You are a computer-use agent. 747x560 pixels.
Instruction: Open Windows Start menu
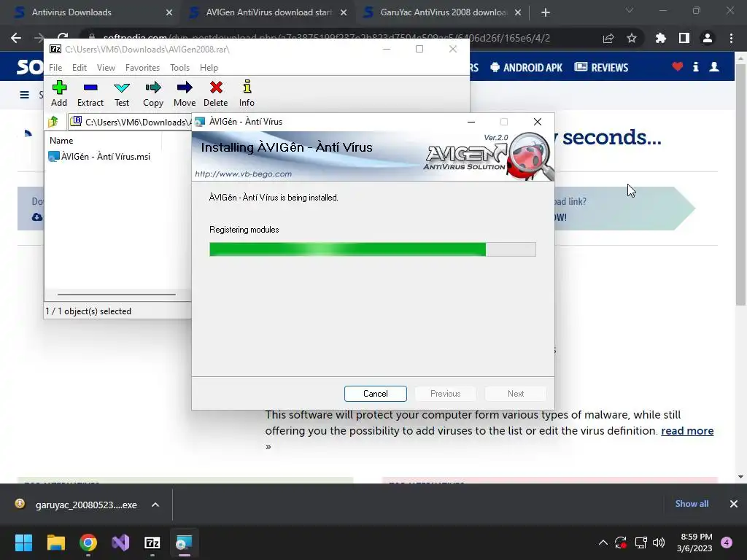[x=23, y=542]
